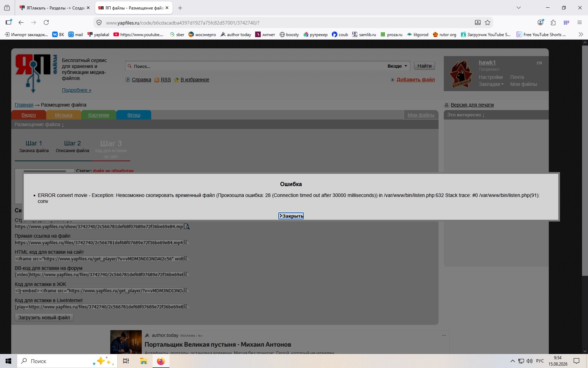Show hidden system tray icons
This screenshot has height=368, width=588.
tap(512, 361)
